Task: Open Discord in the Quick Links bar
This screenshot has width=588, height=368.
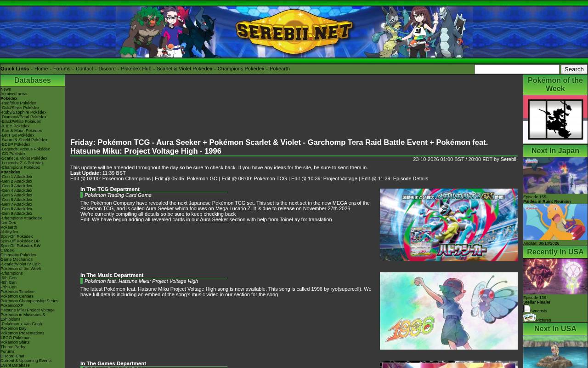Action: 107,69
